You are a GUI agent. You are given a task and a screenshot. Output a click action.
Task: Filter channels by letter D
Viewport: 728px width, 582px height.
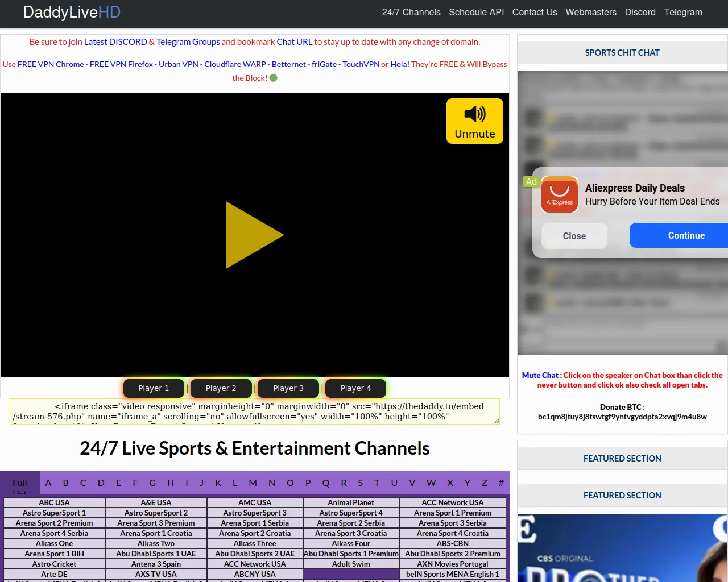coord(101,483)
